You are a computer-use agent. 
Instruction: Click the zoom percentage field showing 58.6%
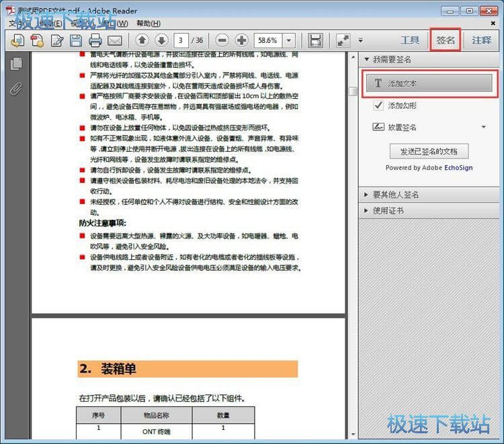point(268,40)
